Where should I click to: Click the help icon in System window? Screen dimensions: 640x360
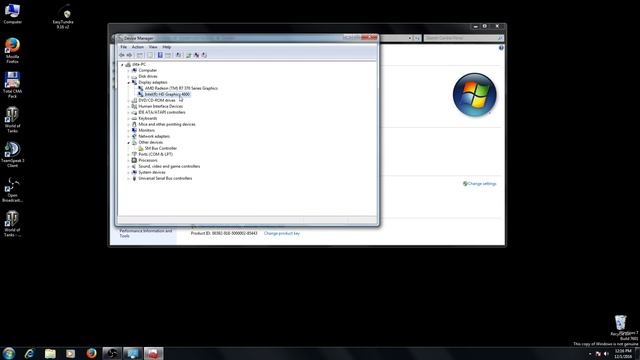click(501, 48)
